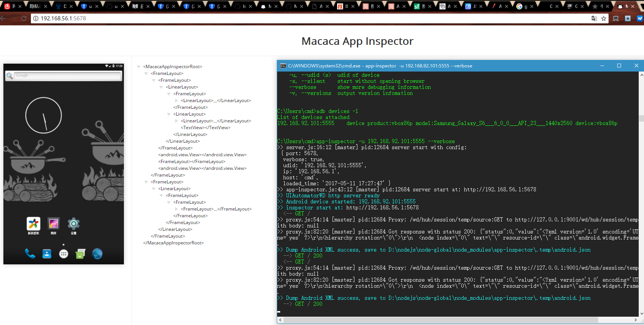Click the Google search magnifier on the device
The width and height of the screenshot is (644, 325).
pos(10,76)
